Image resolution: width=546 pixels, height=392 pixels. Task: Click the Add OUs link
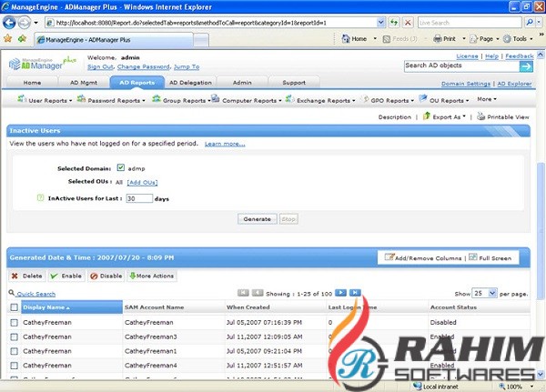(142, 183)
